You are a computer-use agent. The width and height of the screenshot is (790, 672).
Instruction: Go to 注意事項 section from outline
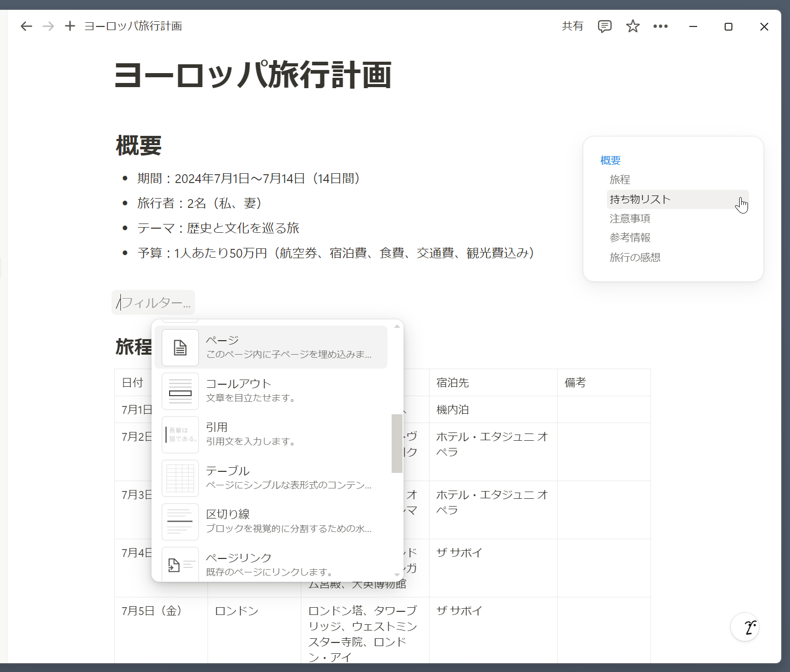(x=630, y=219)
